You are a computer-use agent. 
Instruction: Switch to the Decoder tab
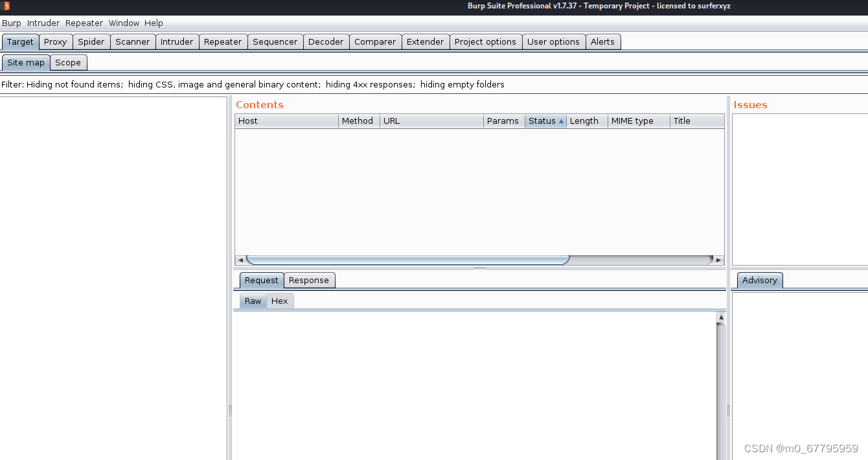(326, 41)
